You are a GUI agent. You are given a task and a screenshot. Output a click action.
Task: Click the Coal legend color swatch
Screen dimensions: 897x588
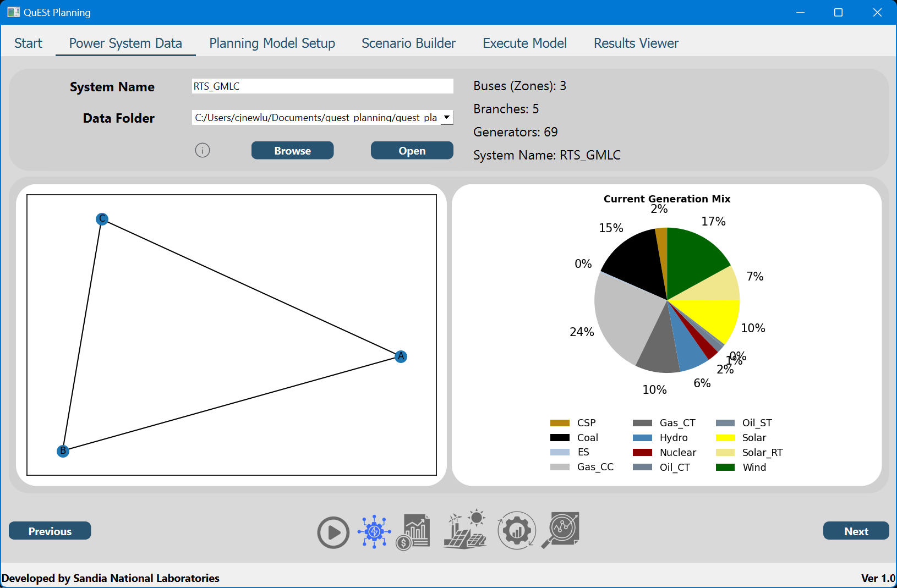tap(560, 438)
